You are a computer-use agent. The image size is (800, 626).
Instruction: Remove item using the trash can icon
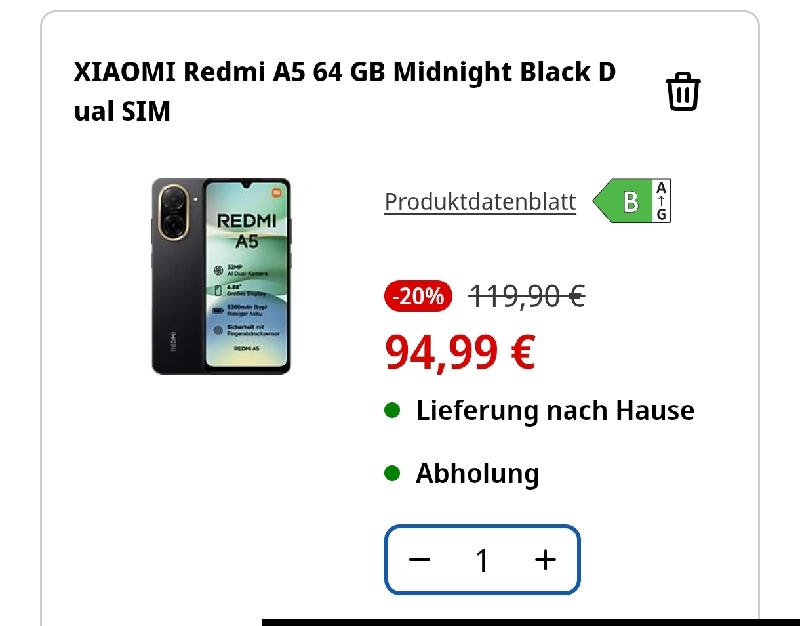click(x=683, y=91)
